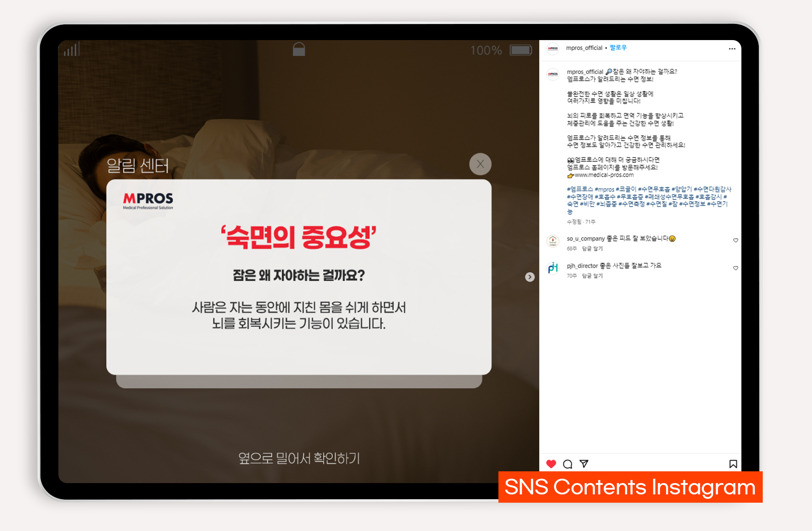The image size is (812, 531).
Task: Click the '수정됨 · 71주' post timestamp
Action: [x=581, y=222]
